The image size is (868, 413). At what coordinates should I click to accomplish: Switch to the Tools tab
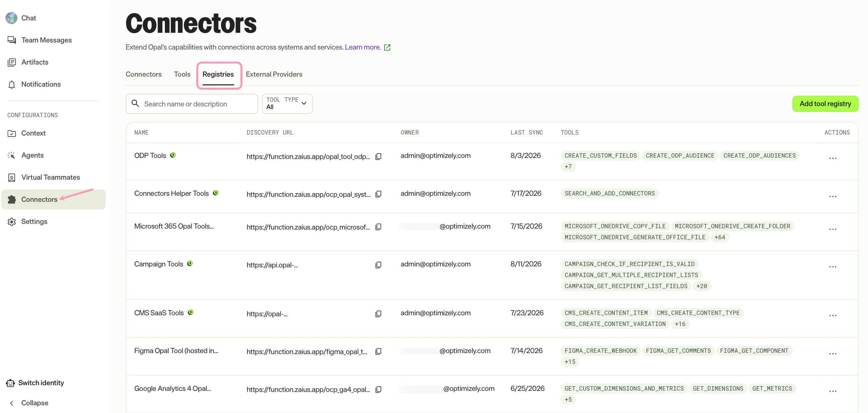182,74
